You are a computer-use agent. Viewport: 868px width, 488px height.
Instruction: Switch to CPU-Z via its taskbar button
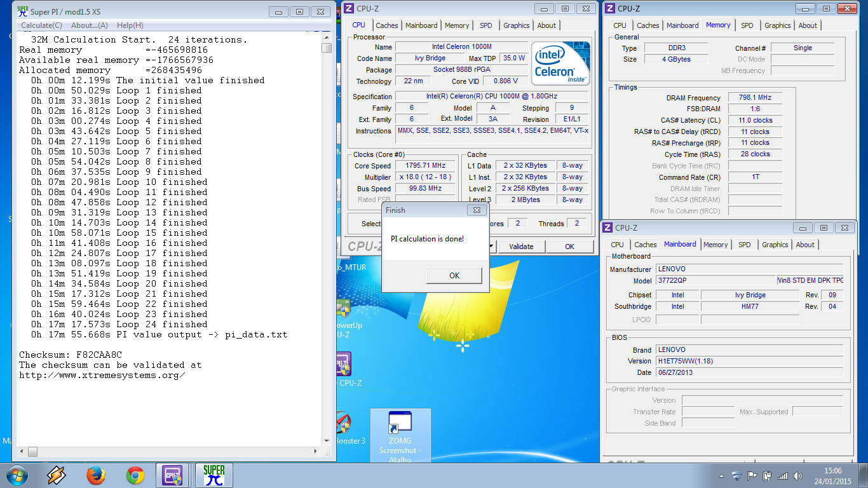point(173,475)
